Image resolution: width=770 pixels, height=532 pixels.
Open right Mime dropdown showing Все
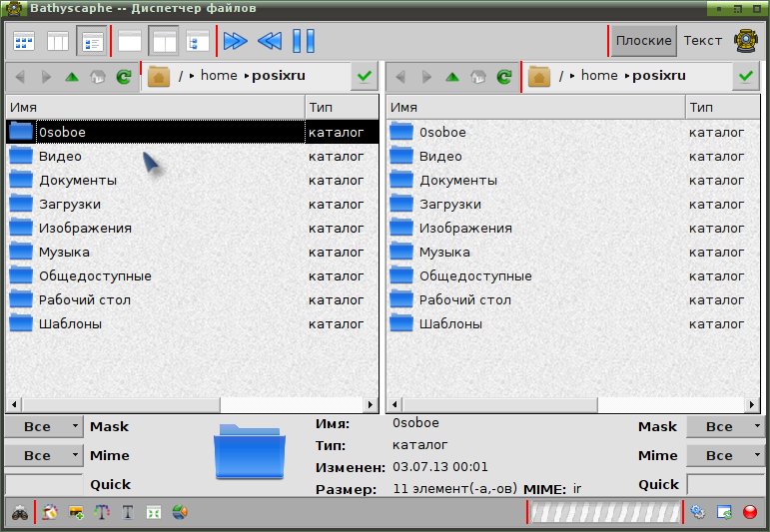[726, 455]
